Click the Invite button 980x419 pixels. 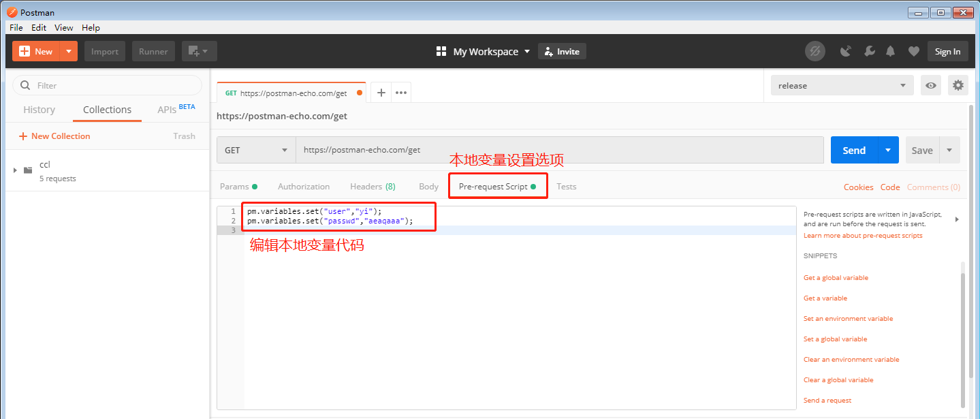(562, 51)
